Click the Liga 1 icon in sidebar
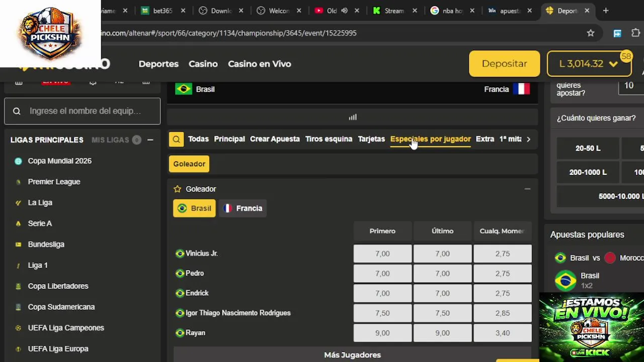644x362 pixels. coord(19,265)
